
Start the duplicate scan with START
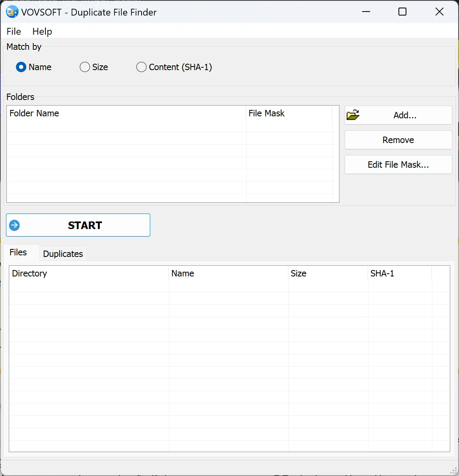[78, 225]
